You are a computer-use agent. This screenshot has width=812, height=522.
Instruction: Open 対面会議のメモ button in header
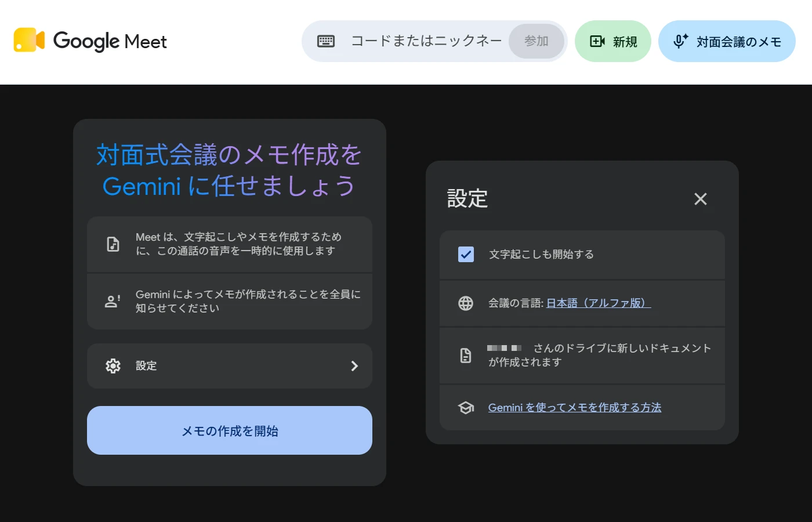coord(727,41)
